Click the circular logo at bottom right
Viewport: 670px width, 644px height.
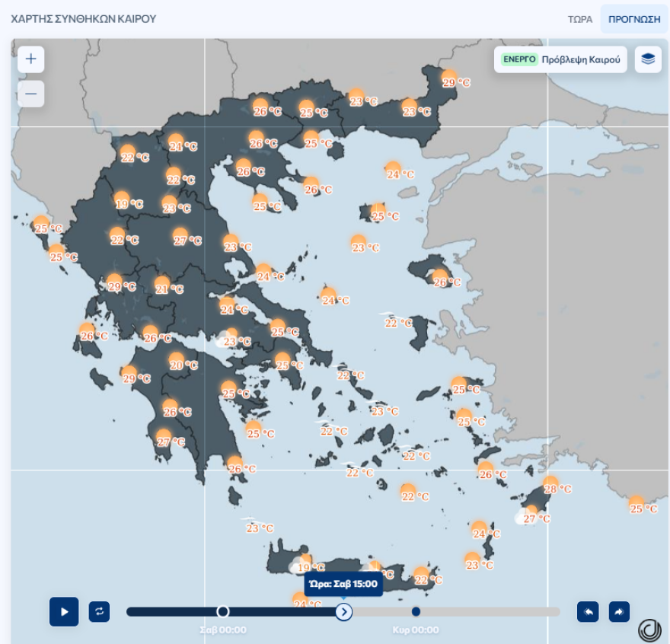pos(649,630)
